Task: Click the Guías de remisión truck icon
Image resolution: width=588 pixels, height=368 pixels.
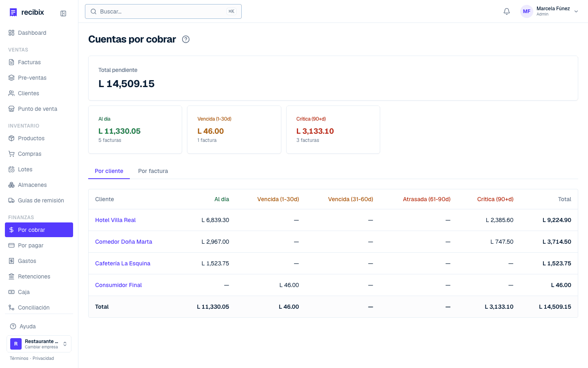Action: tap(11, 200)
